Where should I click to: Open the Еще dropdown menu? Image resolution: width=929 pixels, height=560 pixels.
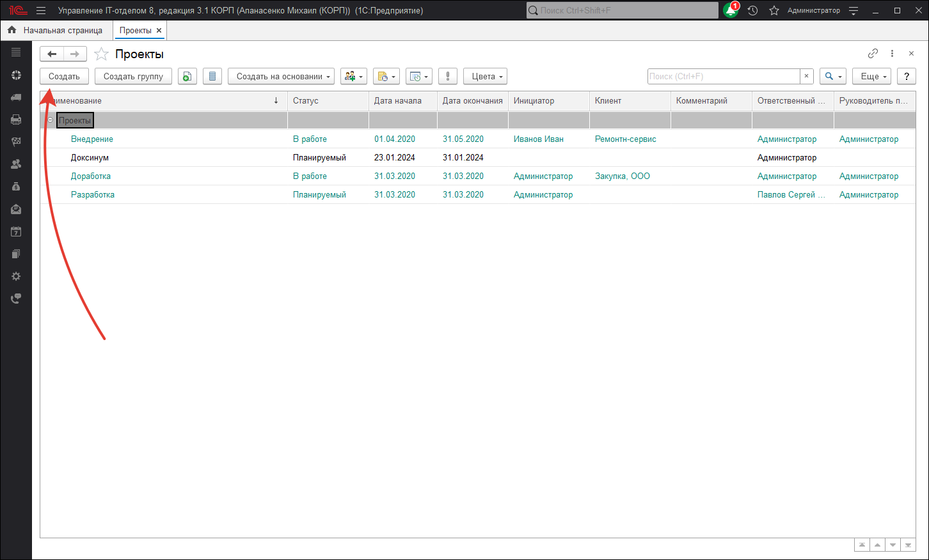[x=871, y=77]
